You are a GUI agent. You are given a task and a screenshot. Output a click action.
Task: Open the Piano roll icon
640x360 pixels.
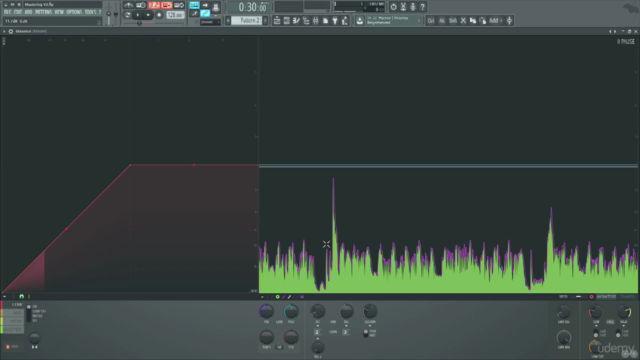296,20
